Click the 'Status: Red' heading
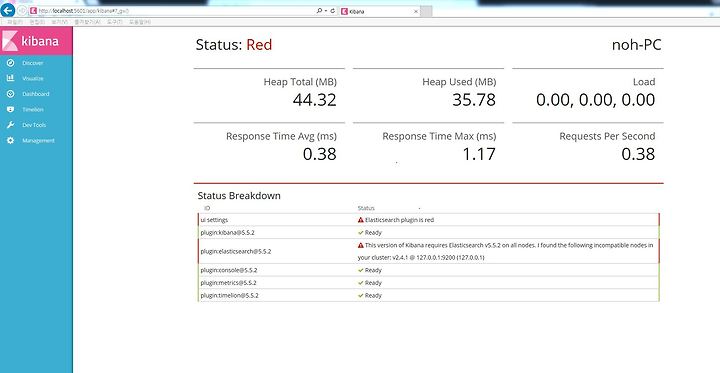The height and width of the screenshot is (373, 720). tap(234, 45)
